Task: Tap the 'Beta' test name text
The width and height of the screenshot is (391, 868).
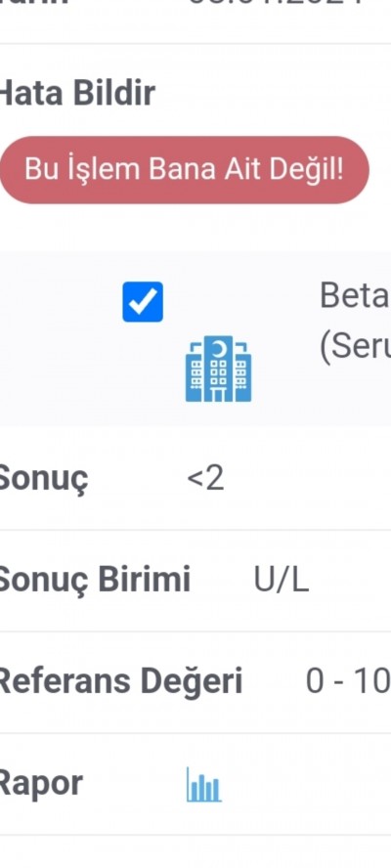Action: pos(355,297)
